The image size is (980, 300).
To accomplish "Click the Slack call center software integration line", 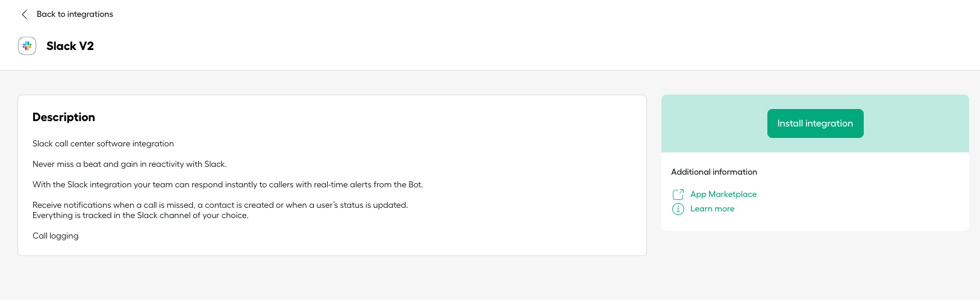I will click(x=103, y=143).
